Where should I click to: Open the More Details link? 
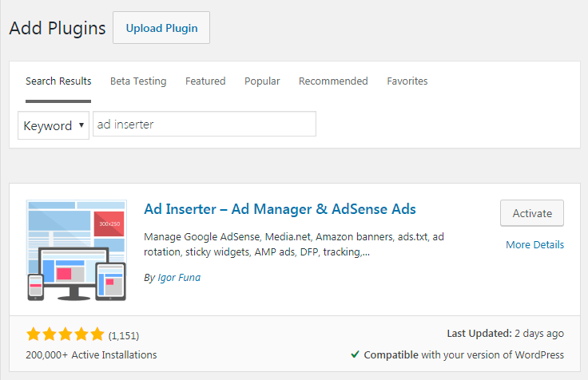(534, 245)
